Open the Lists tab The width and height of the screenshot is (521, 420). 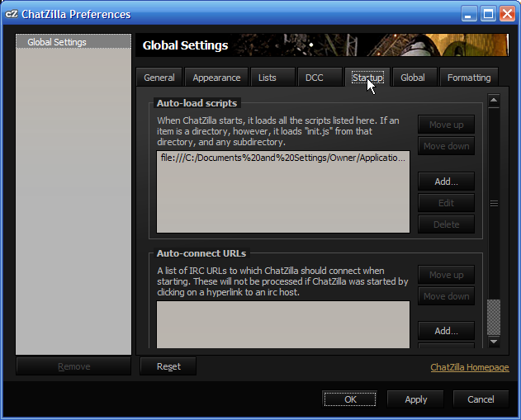[x=272, y=78]
